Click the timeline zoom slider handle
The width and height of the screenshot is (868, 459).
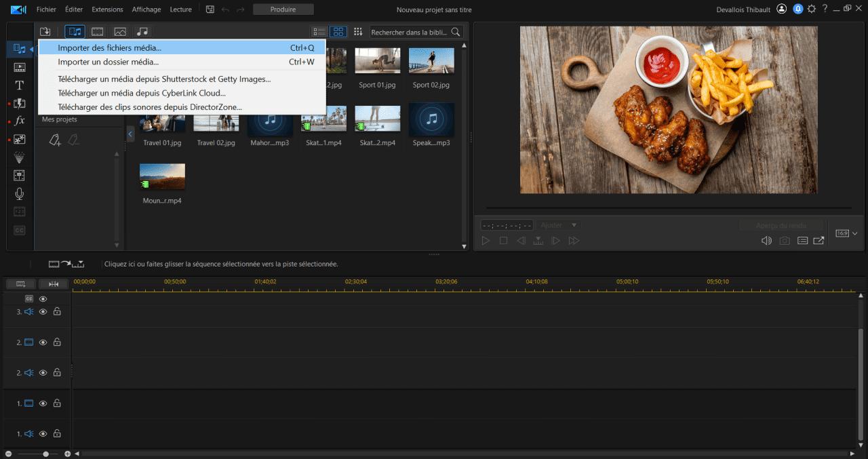coord(45,454)
